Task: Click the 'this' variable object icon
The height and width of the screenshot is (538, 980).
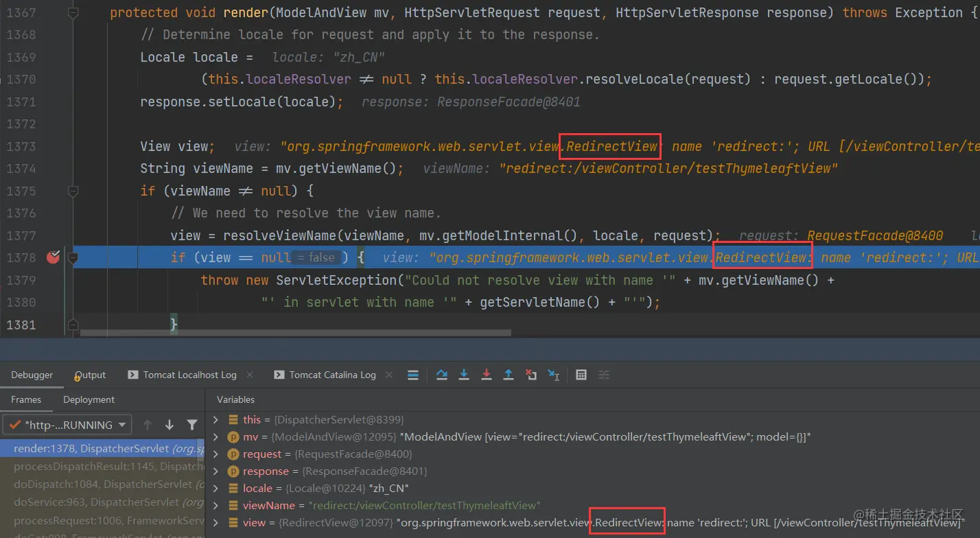Action: point(233,419)
